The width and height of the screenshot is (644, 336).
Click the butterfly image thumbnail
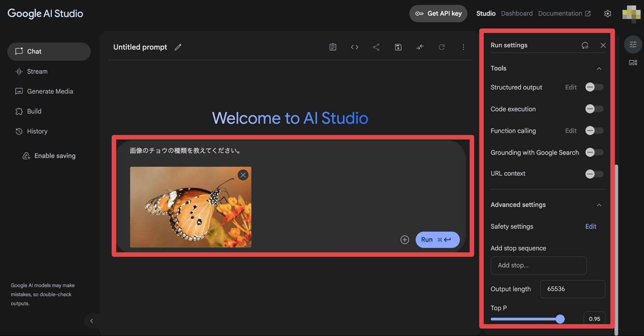[x=190, y=207]
